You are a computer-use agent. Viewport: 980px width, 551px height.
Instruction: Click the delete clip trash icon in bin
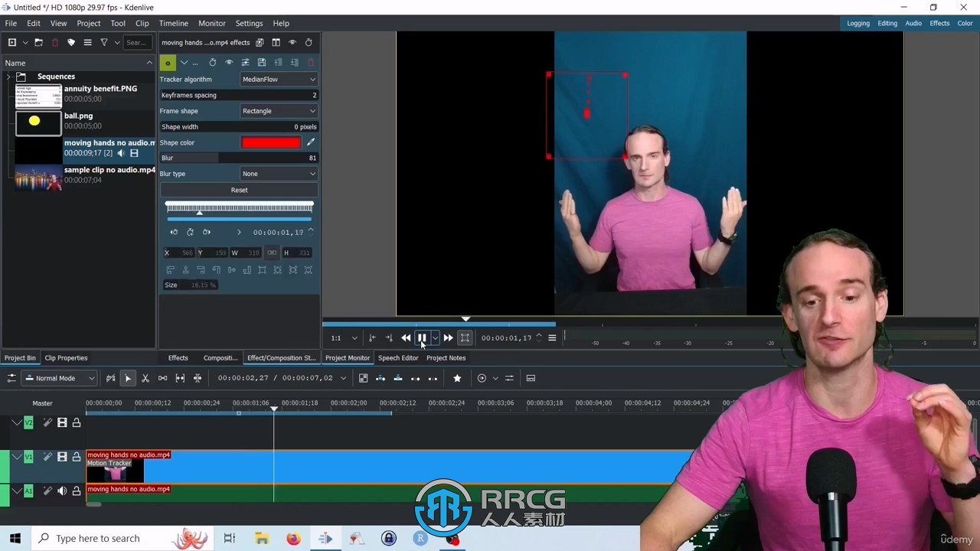(x=54, y=43)
